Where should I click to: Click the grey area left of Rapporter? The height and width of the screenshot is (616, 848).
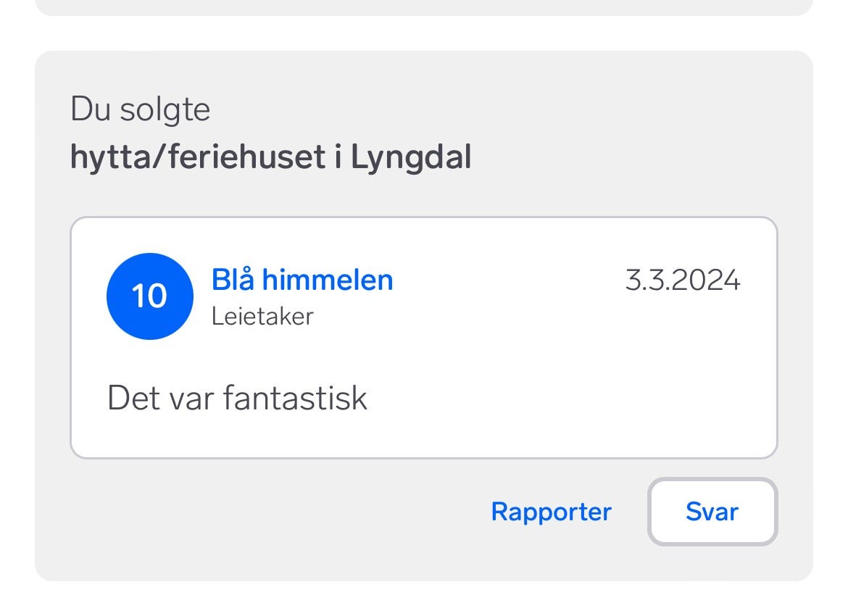tap(275, 512)
